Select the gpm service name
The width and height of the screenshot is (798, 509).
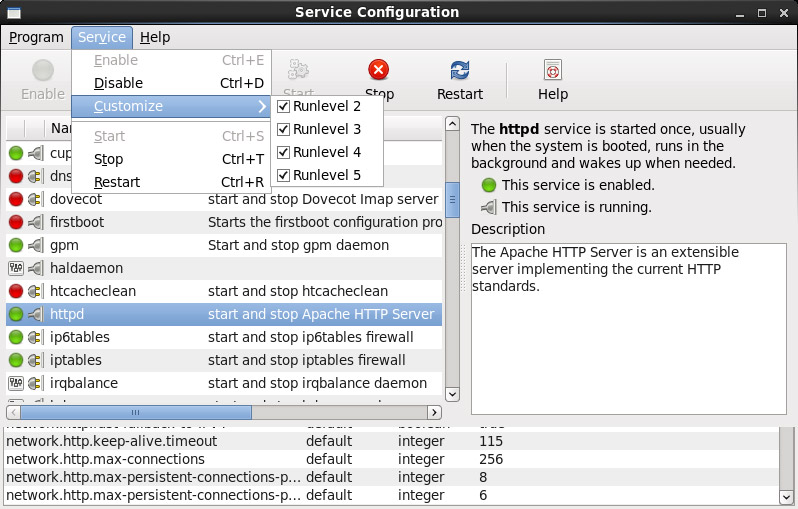pos(64,245)
